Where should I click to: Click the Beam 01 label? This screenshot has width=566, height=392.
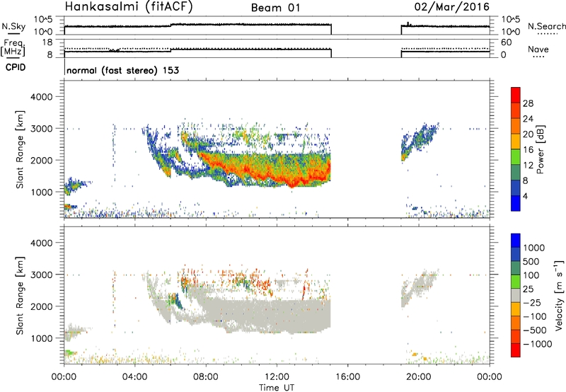pyautogui.click(x=276, y=8)
